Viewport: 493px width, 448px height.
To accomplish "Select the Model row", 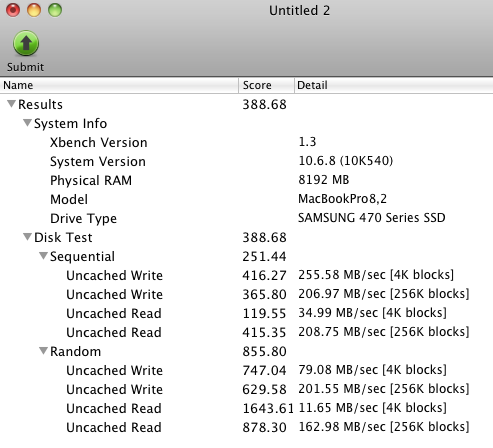I will point(246,199).
